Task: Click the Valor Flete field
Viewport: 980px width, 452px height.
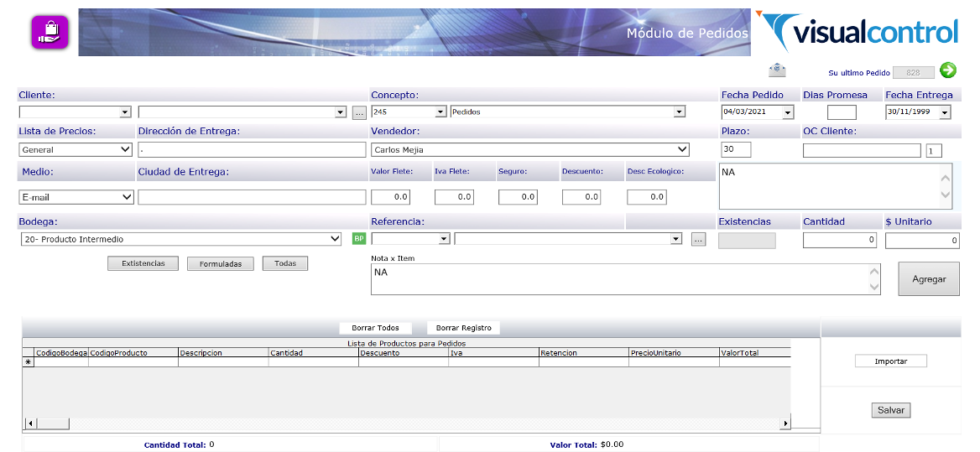Action: coord(391,197)
